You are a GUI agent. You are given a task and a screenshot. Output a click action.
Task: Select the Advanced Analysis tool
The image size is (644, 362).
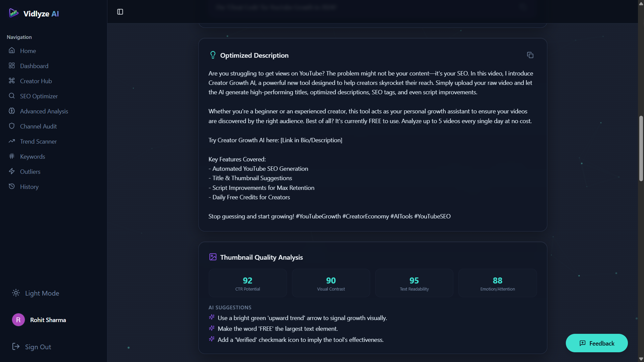(44, 111)
